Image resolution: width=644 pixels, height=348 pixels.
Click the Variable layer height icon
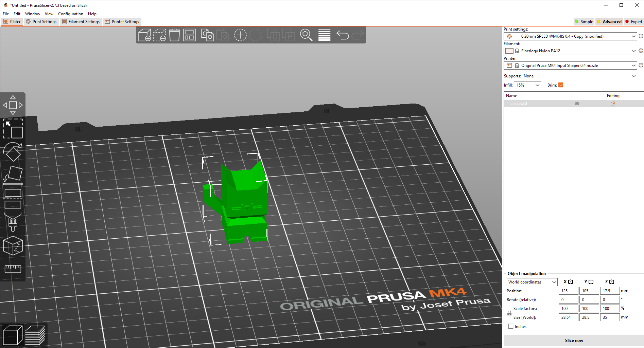pyautogui.click(x=324, y=35)
